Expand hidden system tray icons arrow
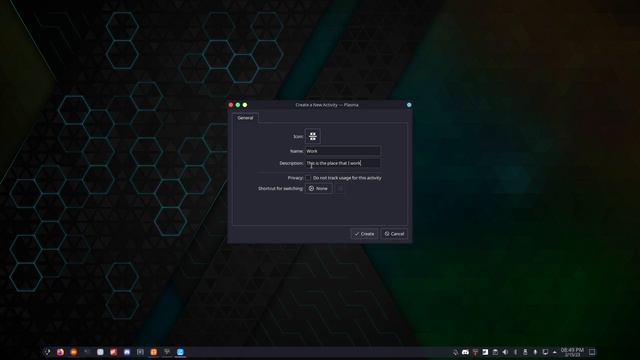Screen dimensions: 640x360 [x=555, y=352]
